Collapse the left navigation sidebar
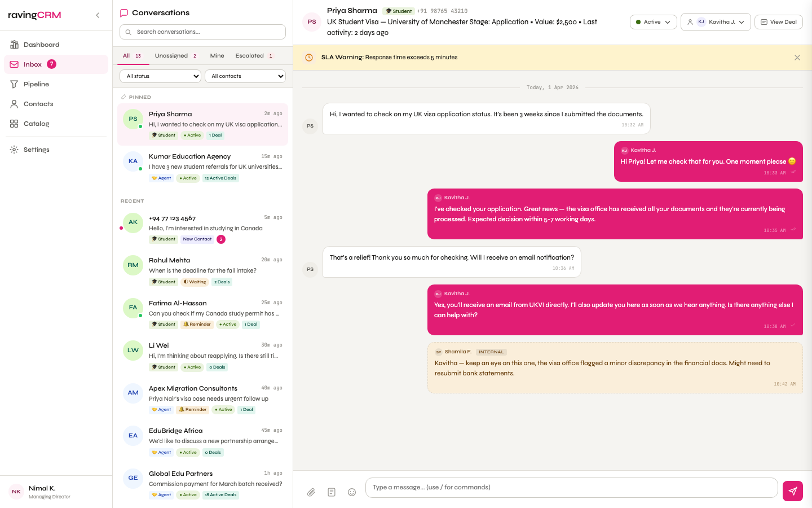This screenshot has height=508, width=812. [98, 15]
